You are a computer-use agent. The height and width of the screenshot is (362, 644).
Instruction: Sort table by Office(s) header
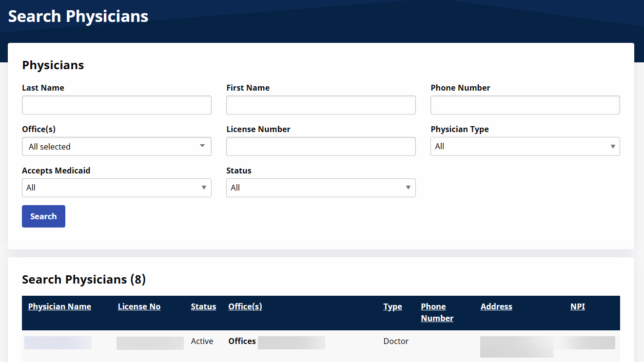tap(245, 307)
